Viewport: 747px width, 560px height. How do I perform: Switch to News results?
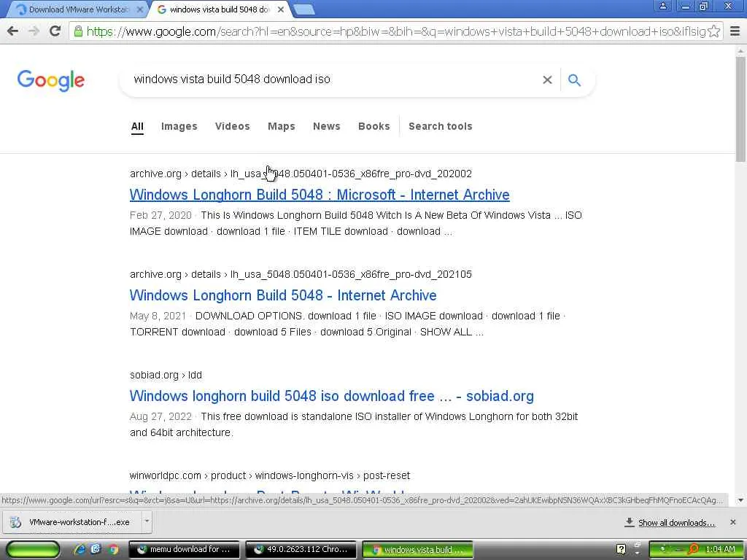pos(327,127)
